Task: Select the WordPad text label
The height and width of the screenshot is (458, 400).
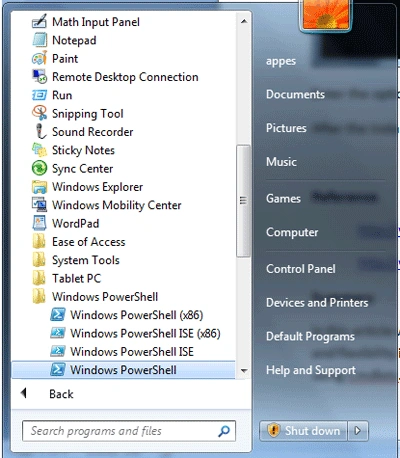Action: coord(76,224)
